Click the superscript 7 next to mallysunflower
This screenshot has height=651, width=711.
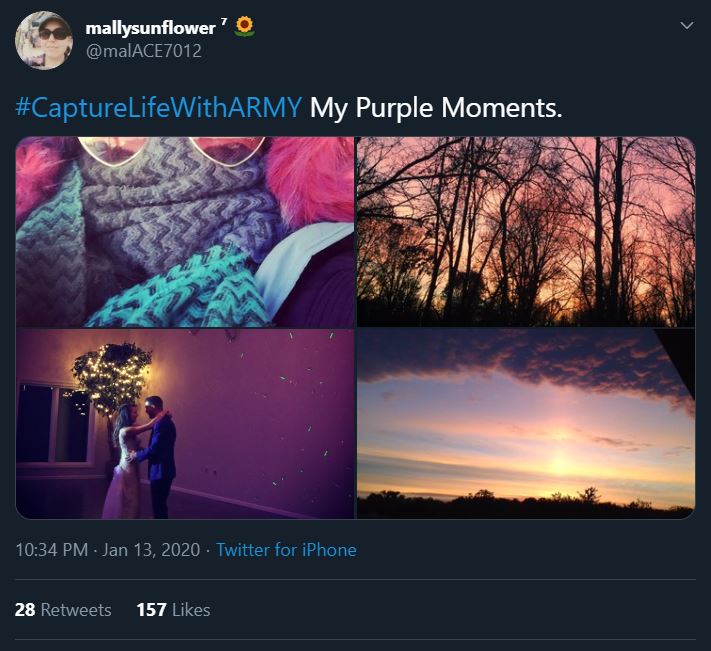[x=224, y=23]
